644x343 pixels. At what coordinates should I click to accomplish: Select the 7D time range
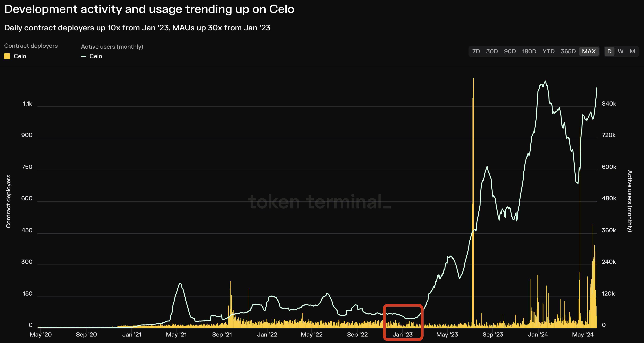pyautogui.click(x=476, y=51)
